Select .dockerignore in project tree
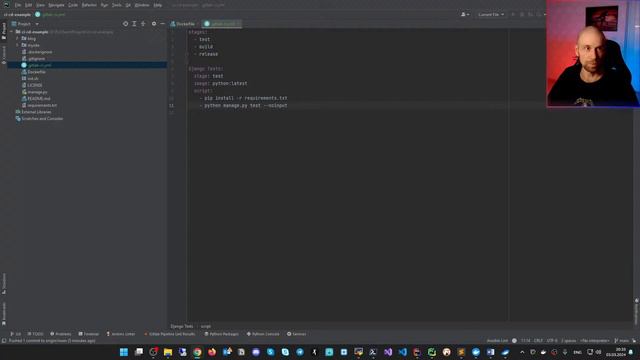640x360 pixels. (x=40, y=52)
